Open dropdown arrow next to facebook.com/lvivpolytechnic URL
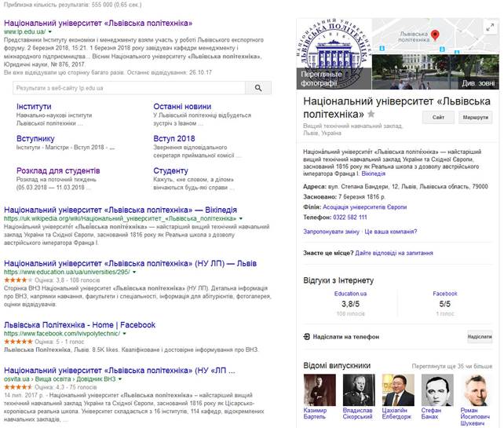Screen dimensions: 504x428 [124, 334]
